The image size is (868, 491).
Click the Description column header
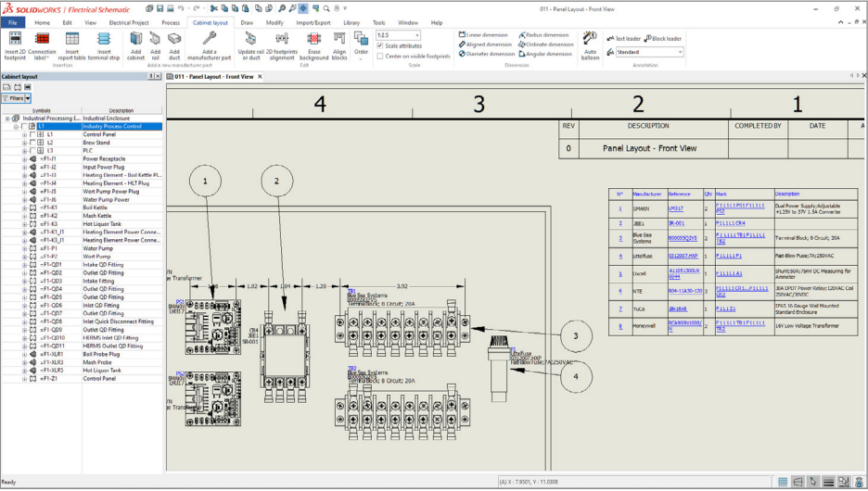[121, 110]
